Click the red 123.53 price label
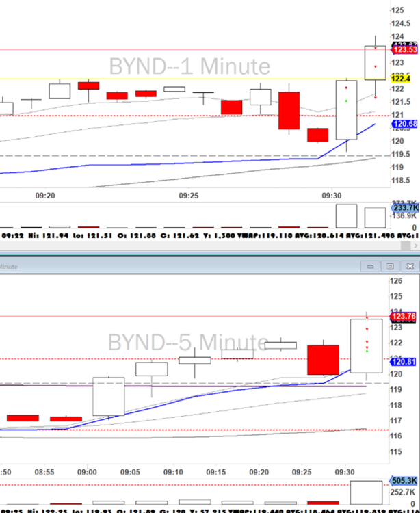 point(404,49)
